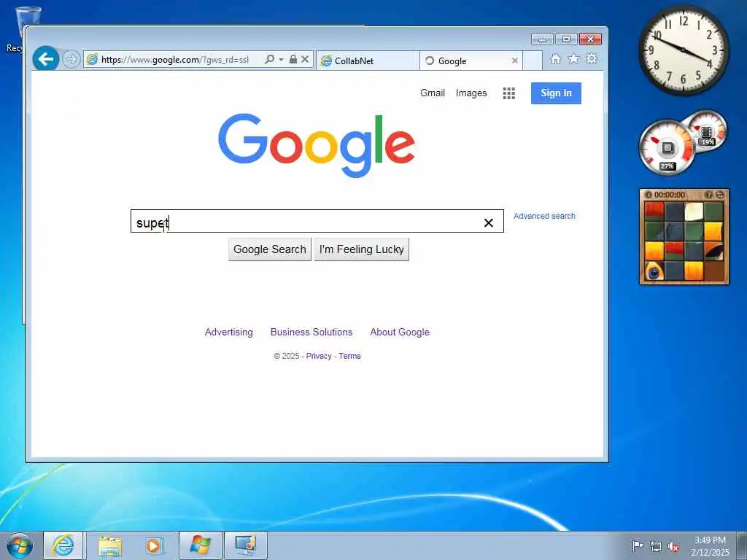Click the white tile in puzzle
This screenshot has height=560, width=747.
[694, 211]
